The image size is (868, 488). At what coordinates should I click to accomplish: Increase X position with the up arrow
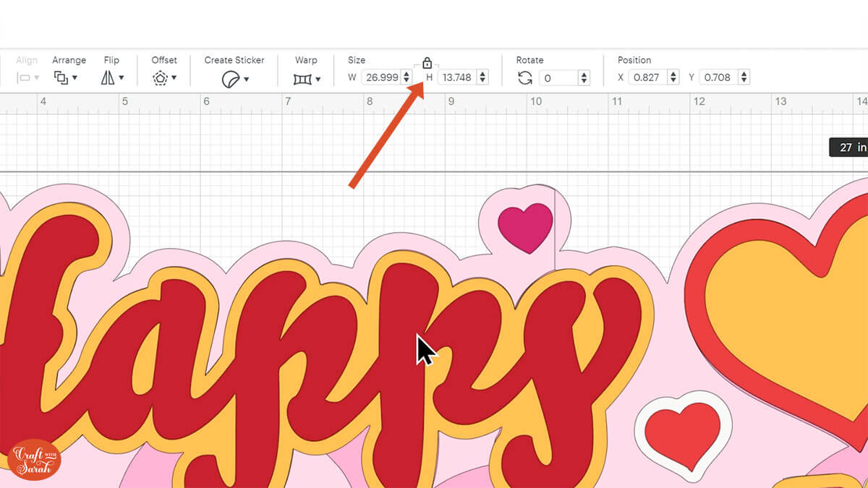(x=673, y=74)
